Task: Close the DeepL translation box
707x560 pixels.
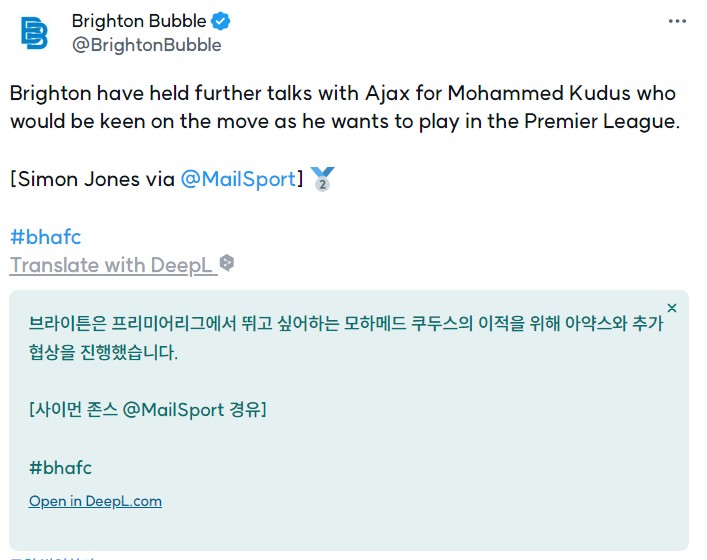Action: pyautogui.click(x=672, y=308)
